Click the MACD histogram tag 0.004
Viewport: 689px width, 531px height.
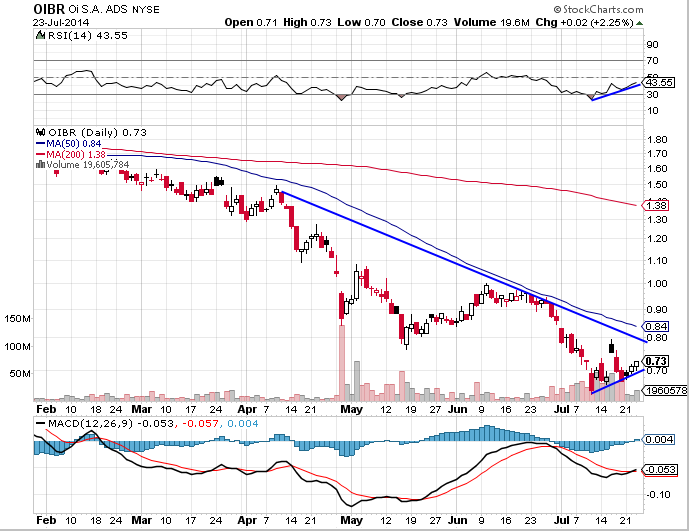(x=659, y=440)
